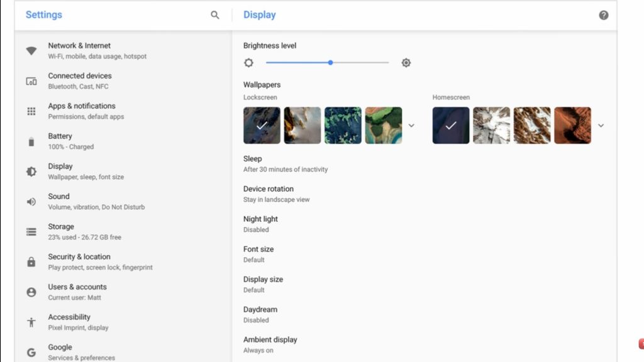The height and width of the screenshot is (362, 644).
Task: Expand the Homescreen wallpapers chevron
Action: tap(601, 126)
